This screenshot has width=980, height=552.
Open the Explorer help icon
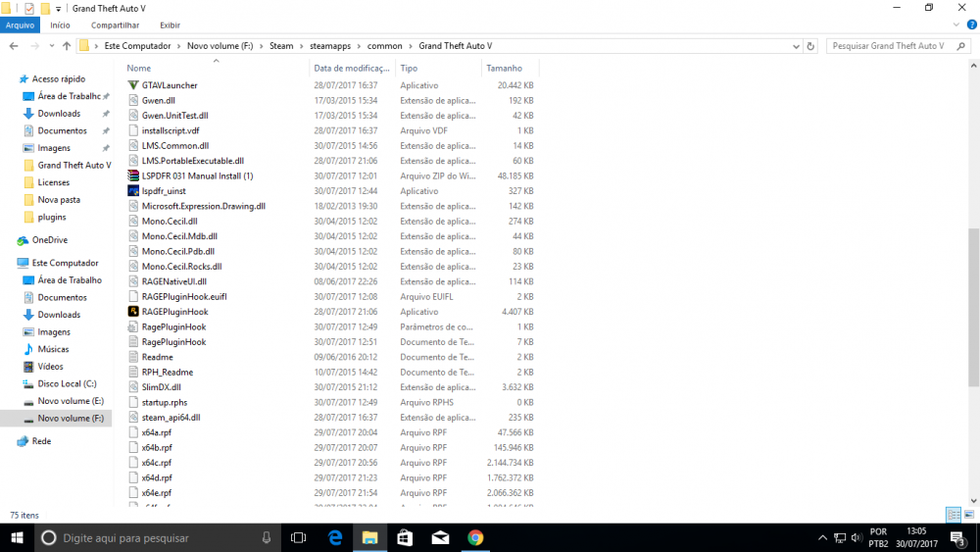(971, 25)
